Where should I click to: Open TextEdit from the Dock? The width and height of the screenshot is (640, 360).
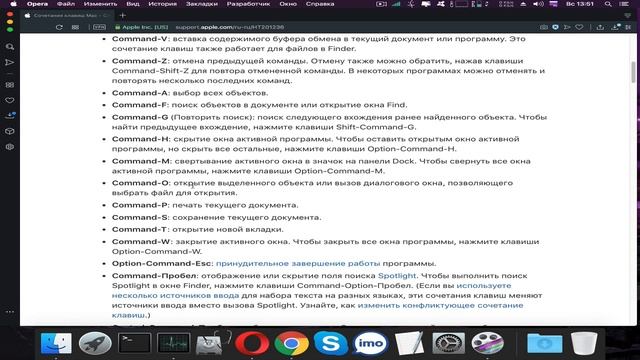click(x=409, y=343)
